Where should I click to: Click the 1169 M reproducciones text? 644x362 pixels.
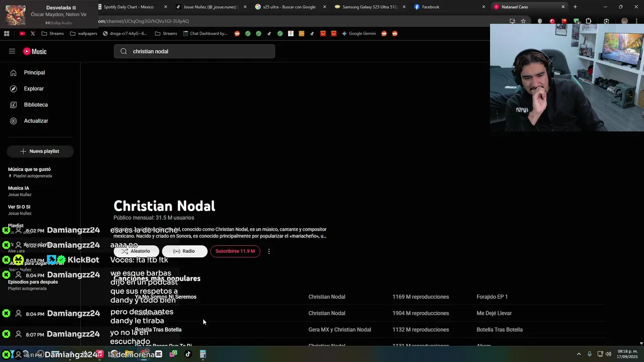pyautogui.click(x=421, y=297)
